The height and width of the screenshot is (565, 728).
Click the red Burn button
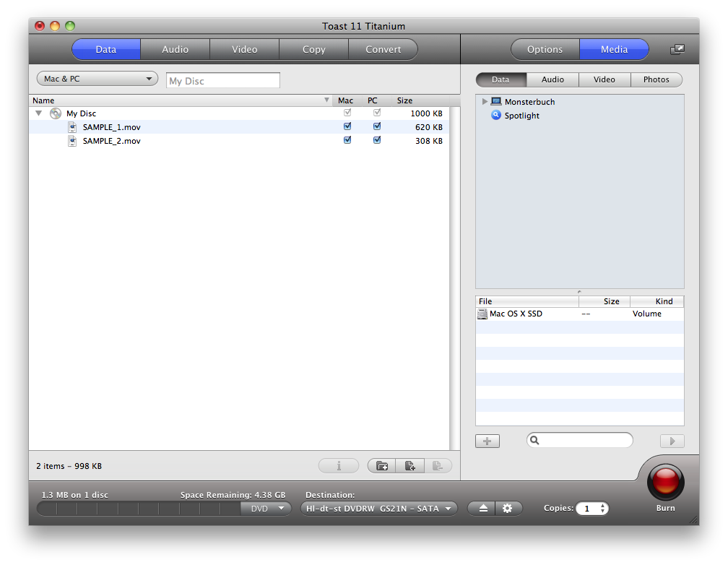[x=665, y=481]
